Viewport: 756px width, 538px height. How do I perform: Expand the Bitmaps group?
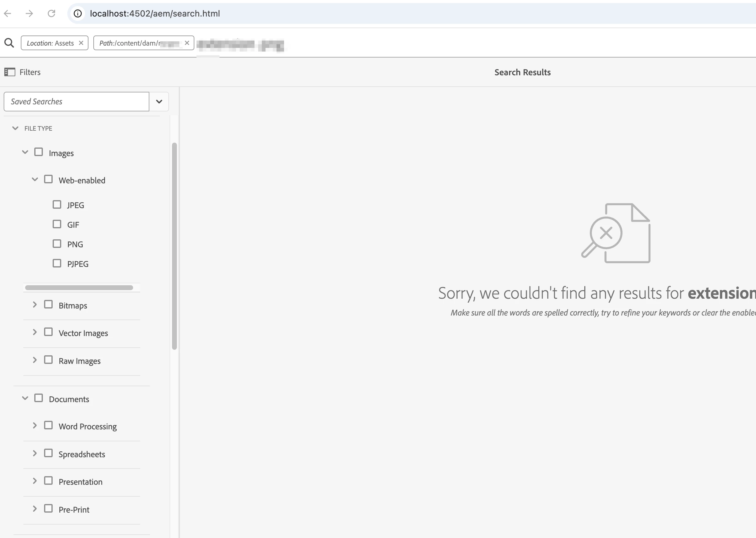[x=35, y=305]
